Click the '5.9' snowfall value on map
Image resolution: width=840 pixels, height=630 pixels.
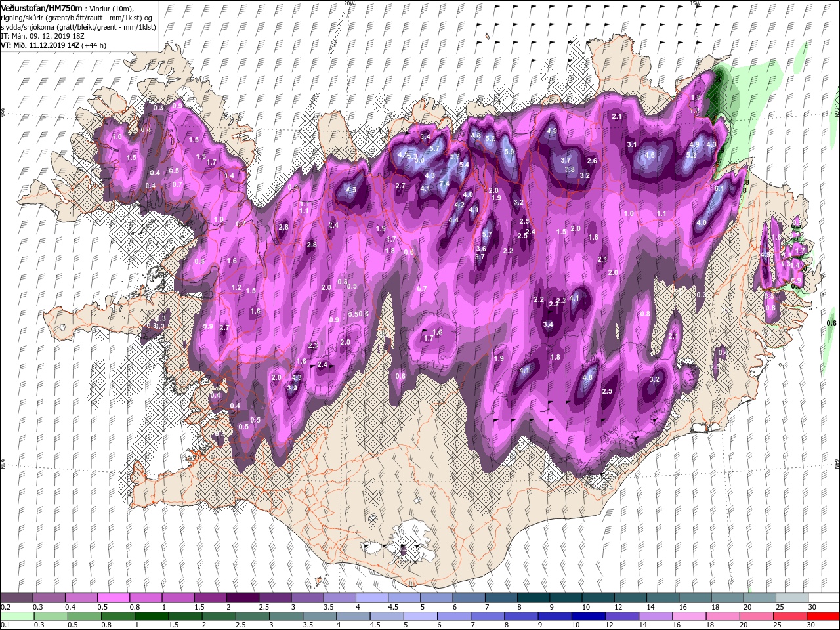(x=509, y=152)
